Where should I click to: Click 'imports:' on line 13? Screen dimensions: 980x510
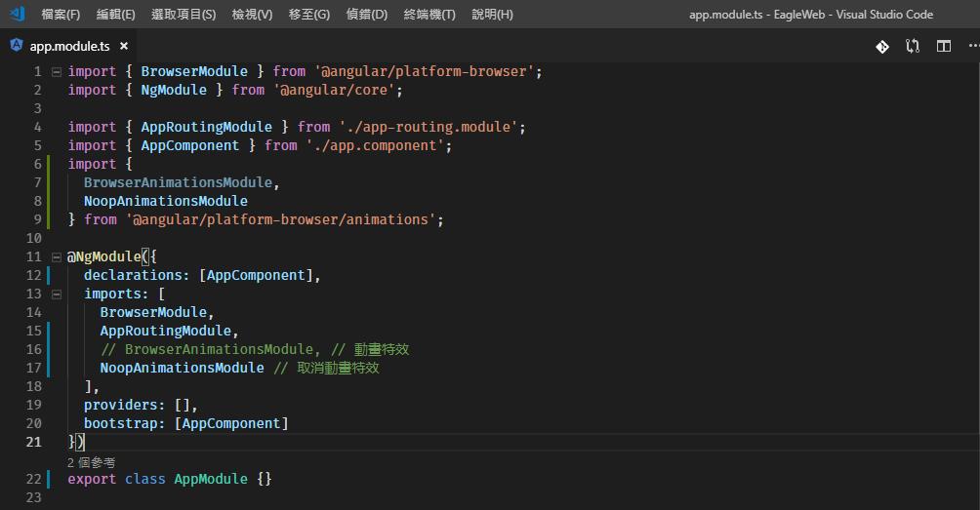click(116, 294)
